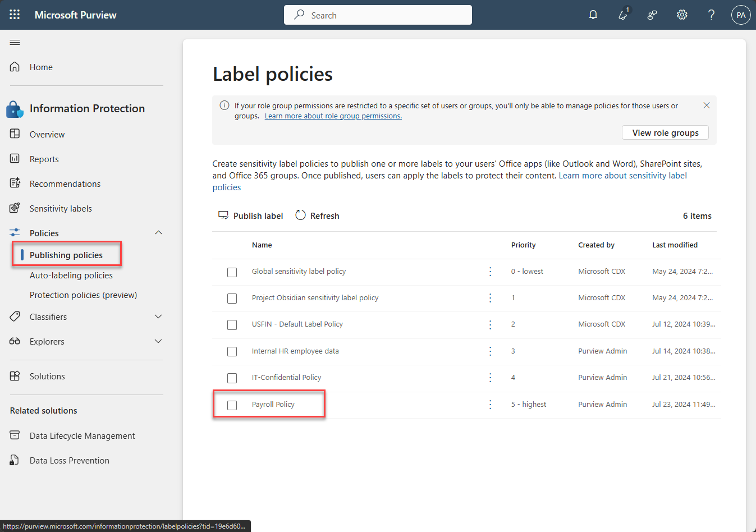Open the Data Loss Prevention solution icon
Screen dimensions: 756x532
14,460
